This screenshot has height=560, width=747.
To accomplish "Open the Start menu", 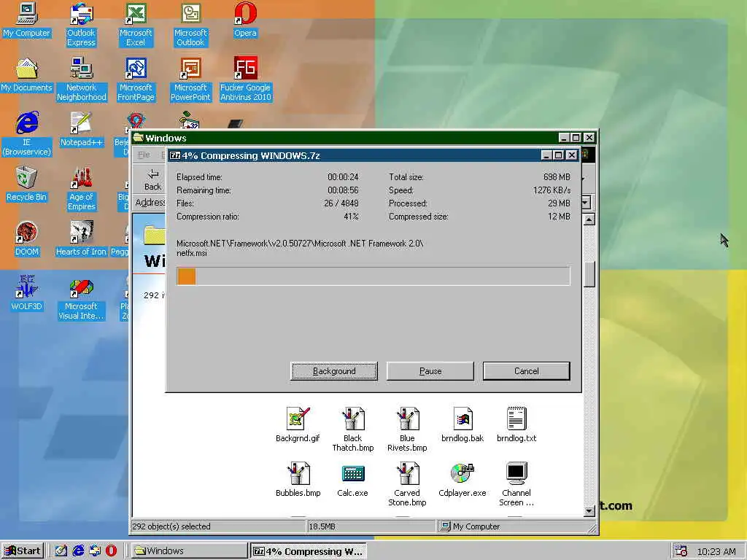I will [23, 551].
